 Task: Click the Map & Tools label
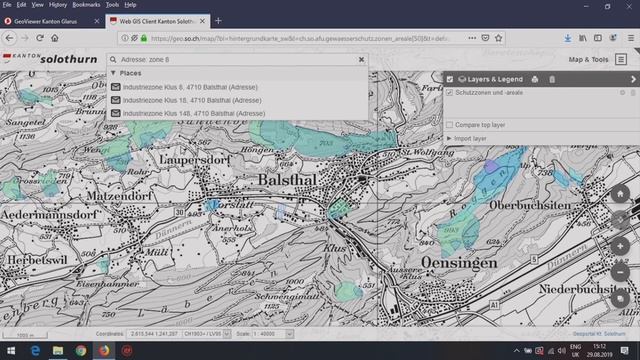[x=588, y=60]
